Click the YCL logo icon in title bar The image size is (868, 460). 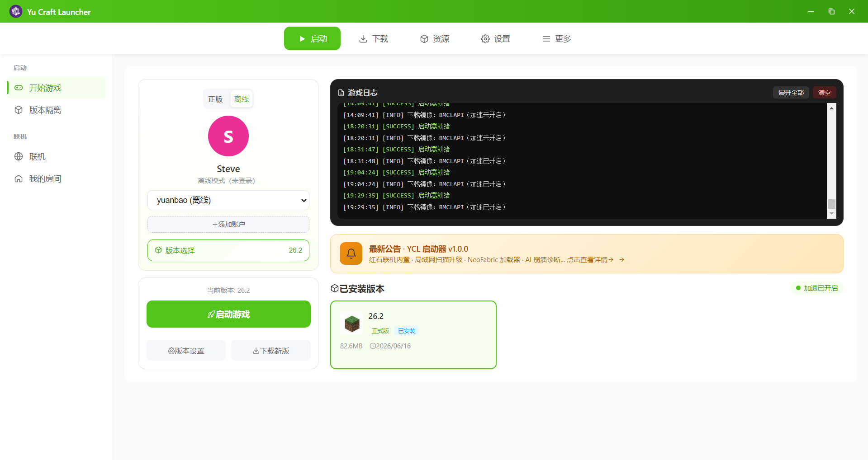tap(16, 11)
